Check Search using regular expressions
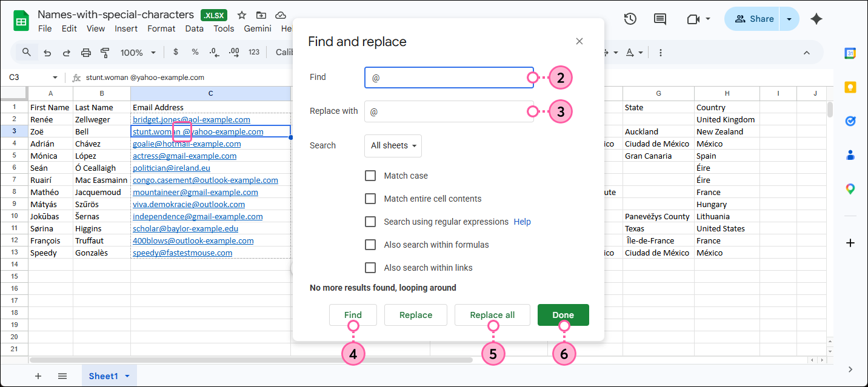This screenshot has height=387, width=868. click(x=370, y=222)
